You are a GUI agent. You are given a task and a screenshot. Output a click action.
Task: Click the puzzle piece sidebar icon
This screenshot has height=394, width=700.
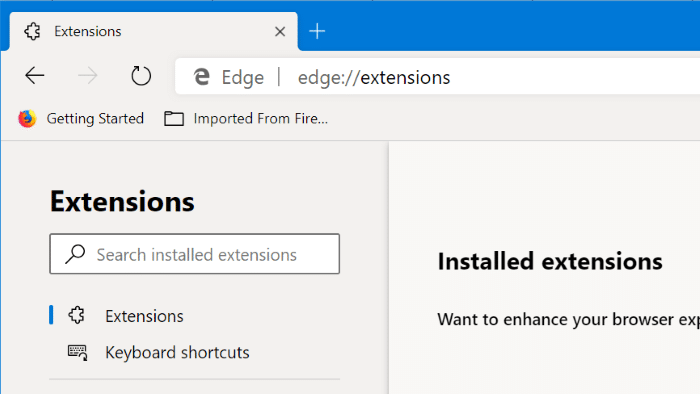[76, 315]
